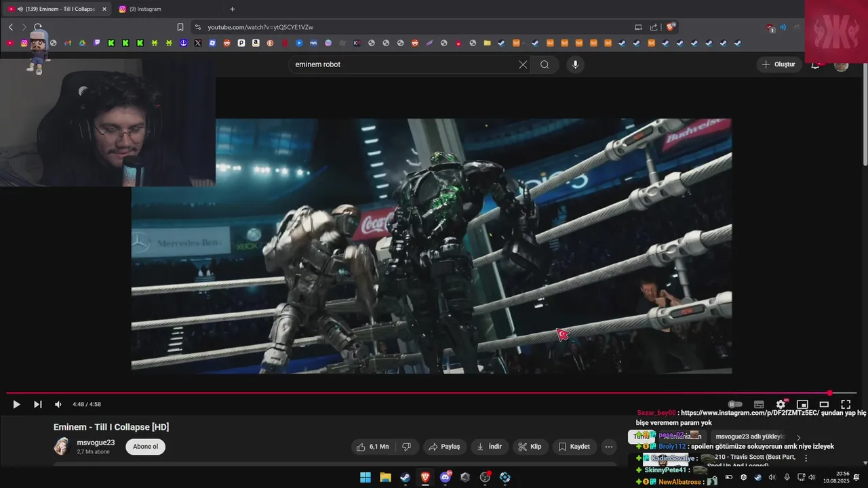This screenshot has width=868, height=488.
Task: Open Discord from taskbar
Action: click(x=446, y=477)
